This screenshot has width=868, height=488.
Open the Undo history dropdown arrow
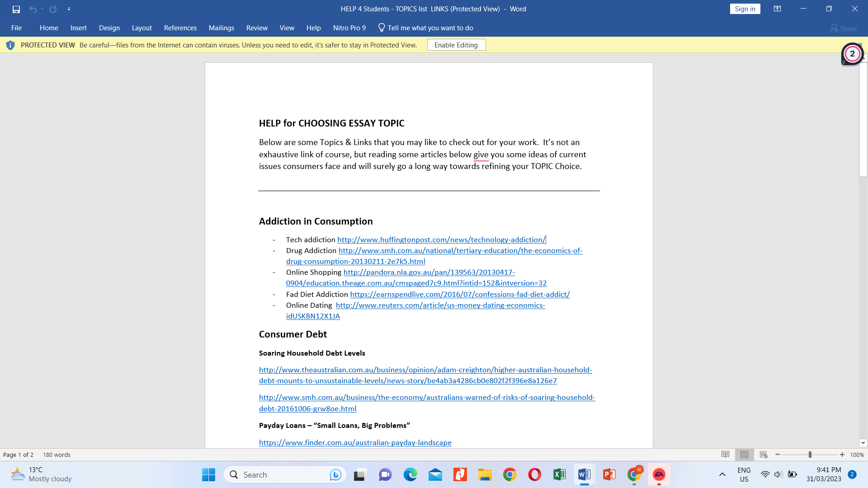pos(42,9)
